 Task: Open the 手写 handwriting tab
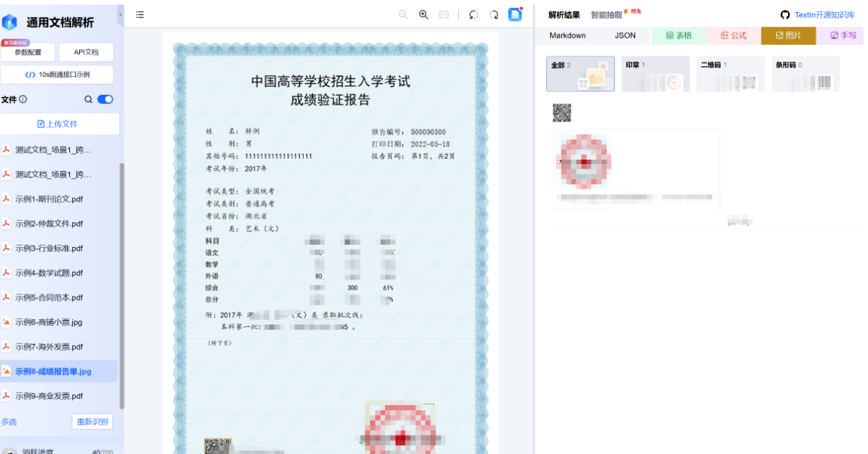tap(842, 35)
